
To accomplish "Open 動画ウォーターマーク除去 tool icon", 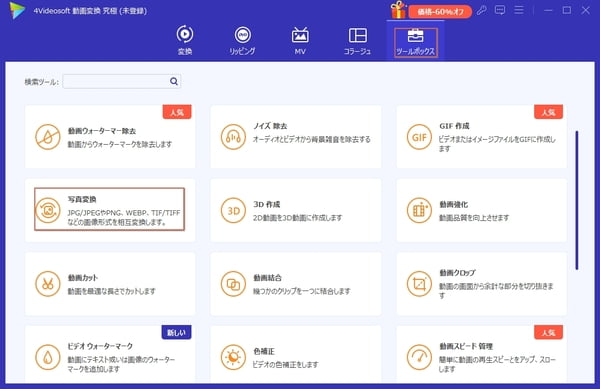I will coord(48,137).
